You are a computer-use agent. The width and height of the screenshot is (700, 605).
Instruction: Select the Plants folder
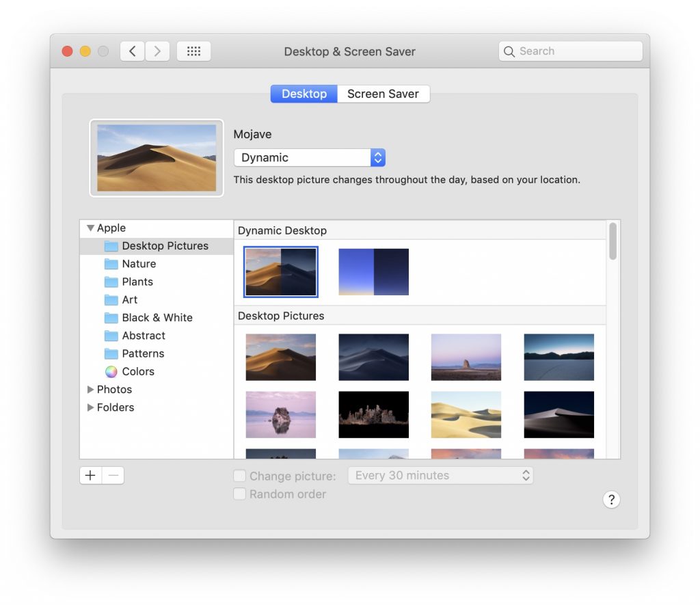click(137, 282)
